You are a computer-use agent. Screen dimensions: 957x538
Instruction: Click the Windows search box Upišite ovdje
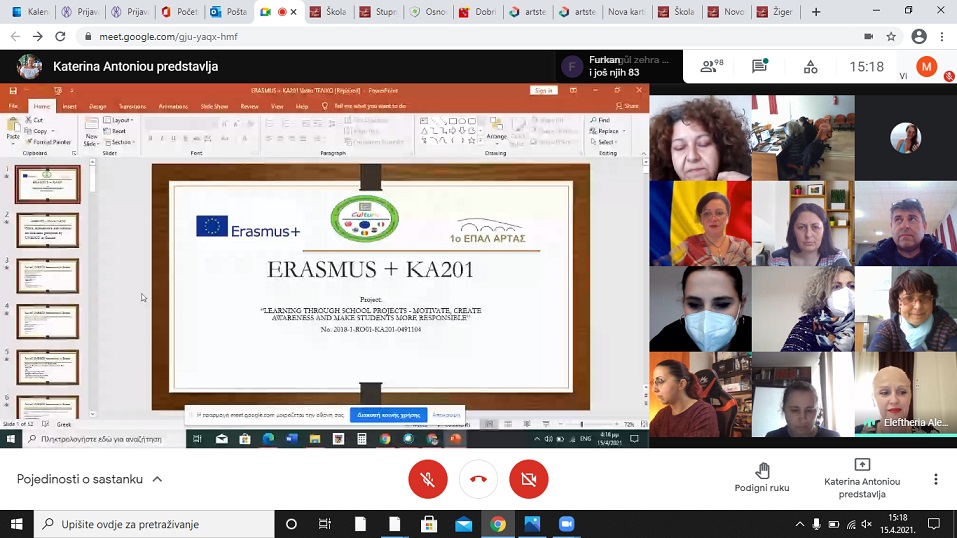(154, 524)
